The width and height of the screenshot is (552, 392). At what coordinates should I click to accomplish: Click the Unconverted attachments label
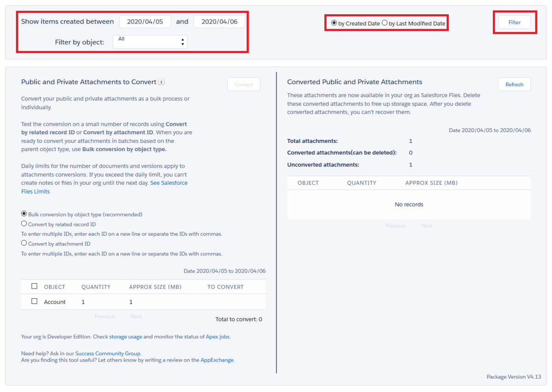pos(323,165)
